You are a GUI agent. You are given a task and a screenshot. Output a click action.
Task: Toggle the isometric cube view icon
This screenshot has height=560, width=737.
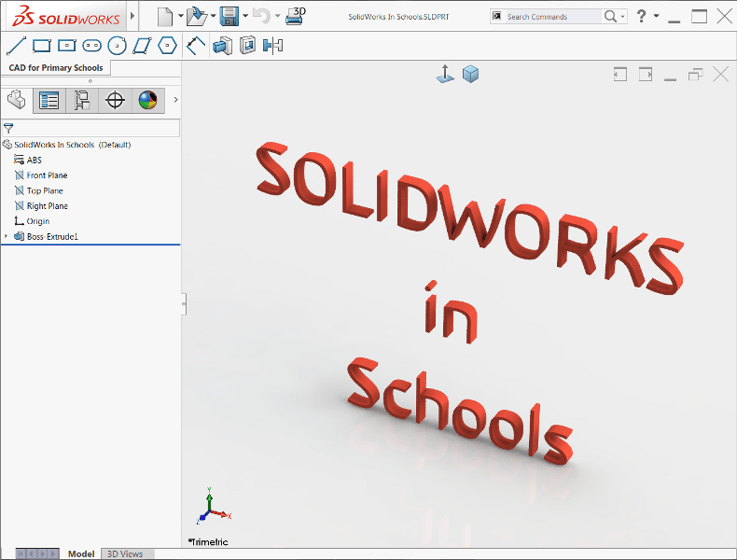coord(471,74)
